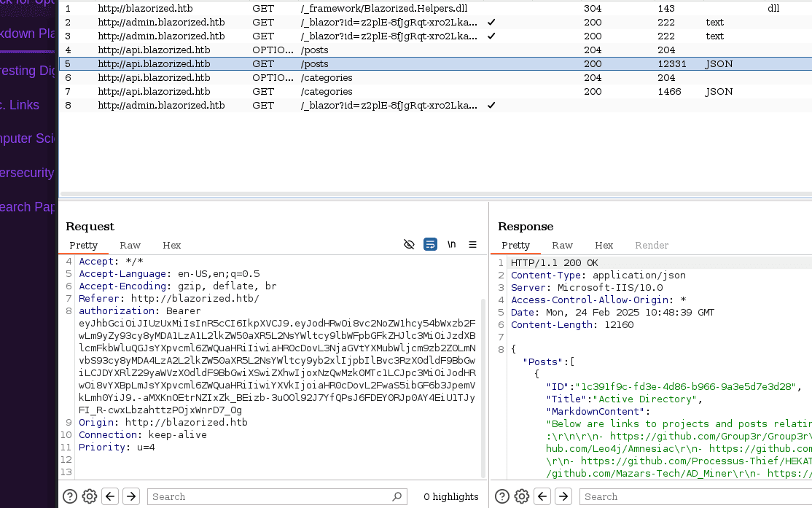Click the "Posts" JSON key in Response

point(543,362)
